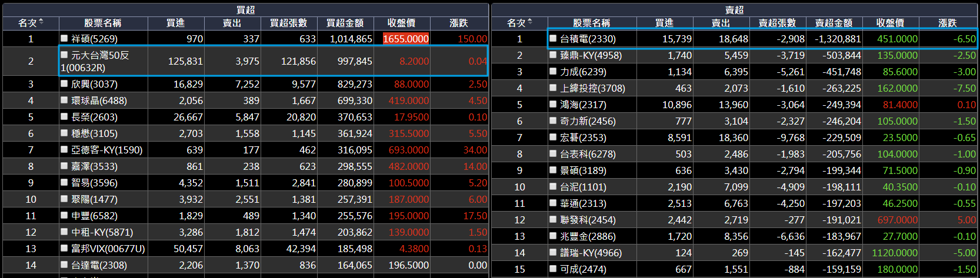This screenshot has width=980, height=278.
Task: Click 賣超張數 column header
Action: [x=778, y=23]
